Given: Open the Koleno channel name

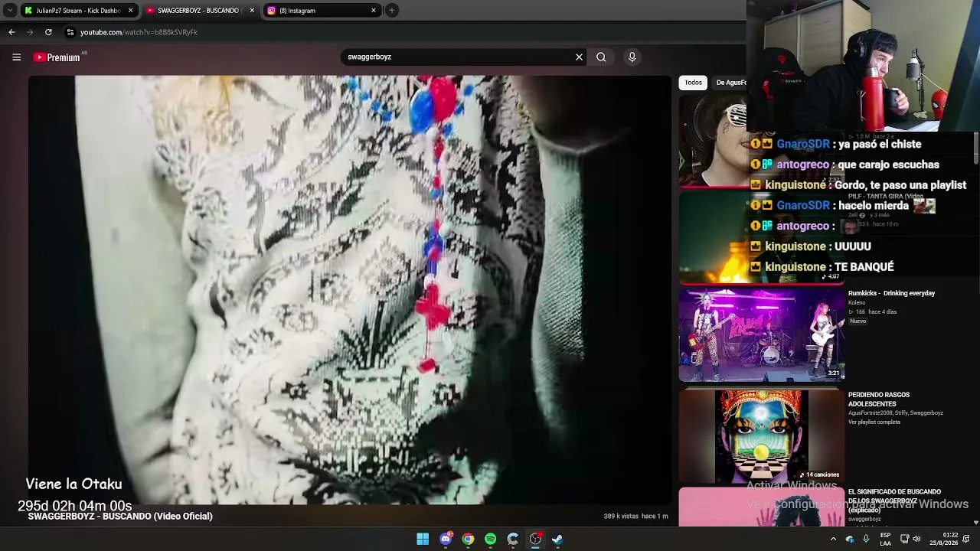Looking at the screenshot, I should [x=857, y=302].
